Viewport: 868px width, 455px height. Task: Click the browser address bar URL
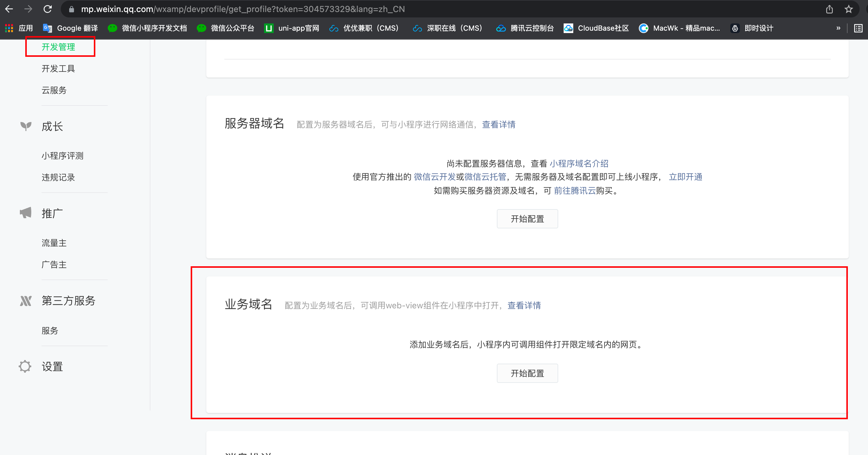[x=243, y=9]
